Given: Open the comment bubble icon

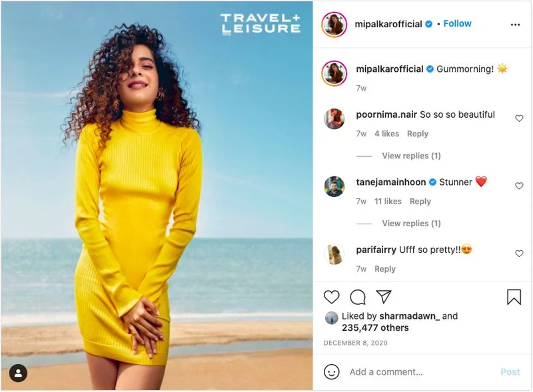Looking at the screenshot, I should coord(358,297).
